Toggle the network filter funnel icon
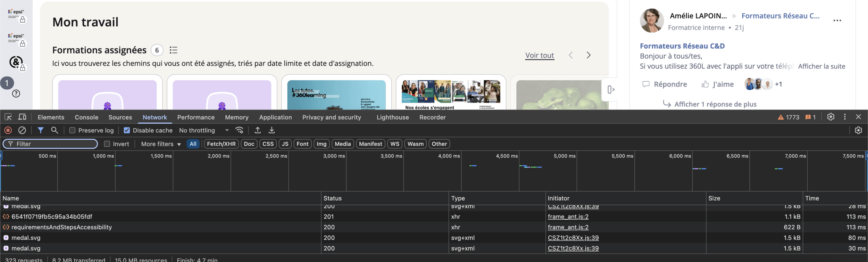The height and width of the screenshot is (262, 868). click(41, 130)
